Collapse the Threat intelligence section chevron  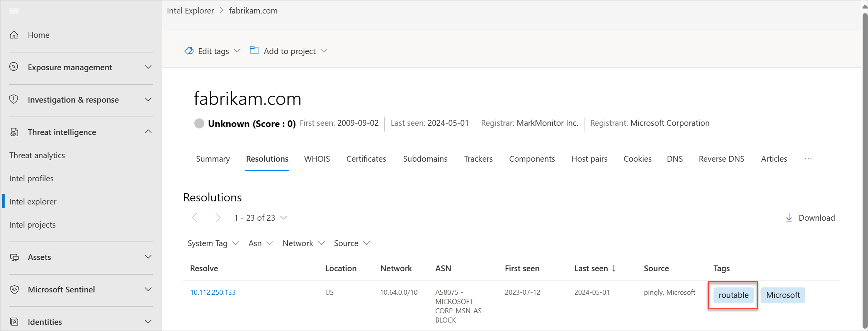tap(148, 132)
